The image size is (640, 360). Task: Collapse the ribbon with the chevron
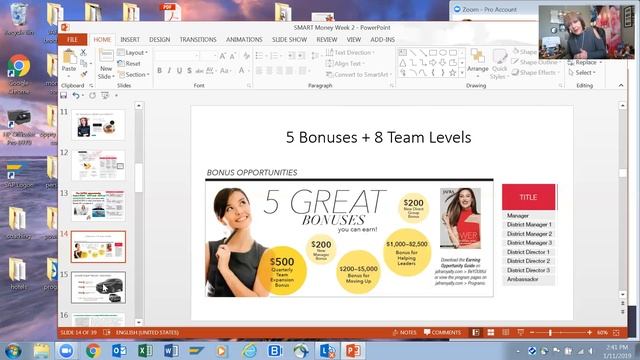(x=621, y=85)
